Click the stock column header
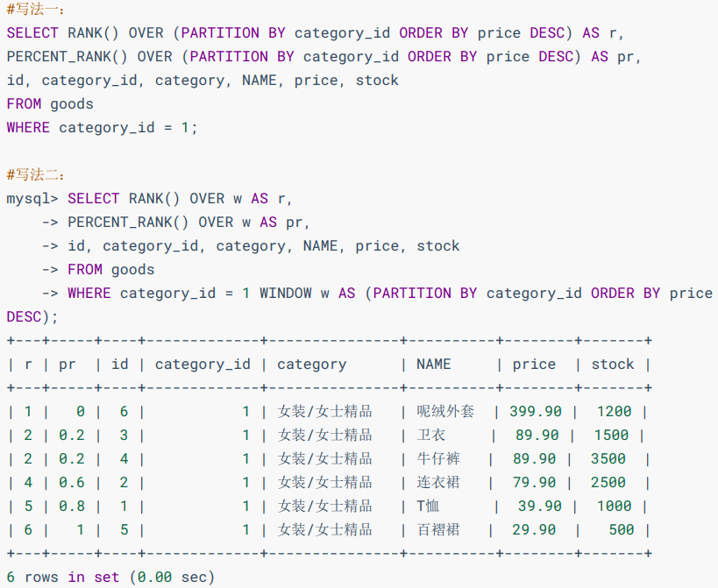The height and width of the screenshot is (588, 718). [x=613, y=365]
